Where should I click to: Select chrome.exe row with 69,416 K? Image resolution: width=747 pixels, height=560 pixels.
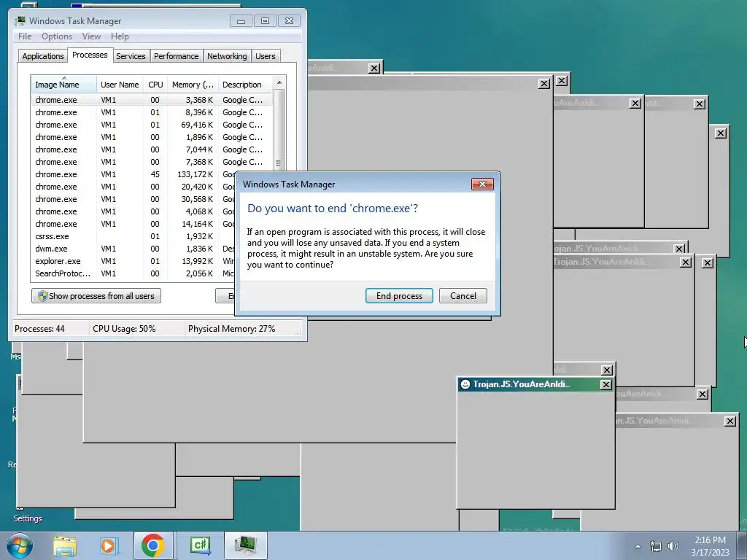[152, 125]
